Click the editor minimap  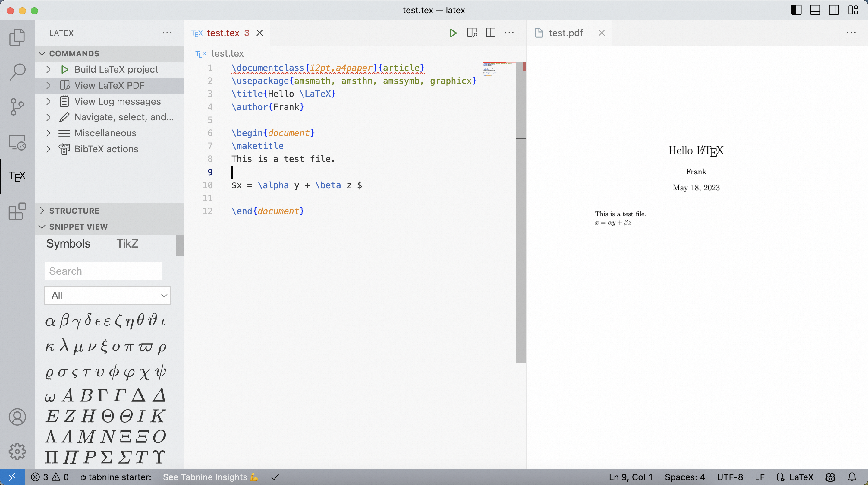(x=499, y=69)
